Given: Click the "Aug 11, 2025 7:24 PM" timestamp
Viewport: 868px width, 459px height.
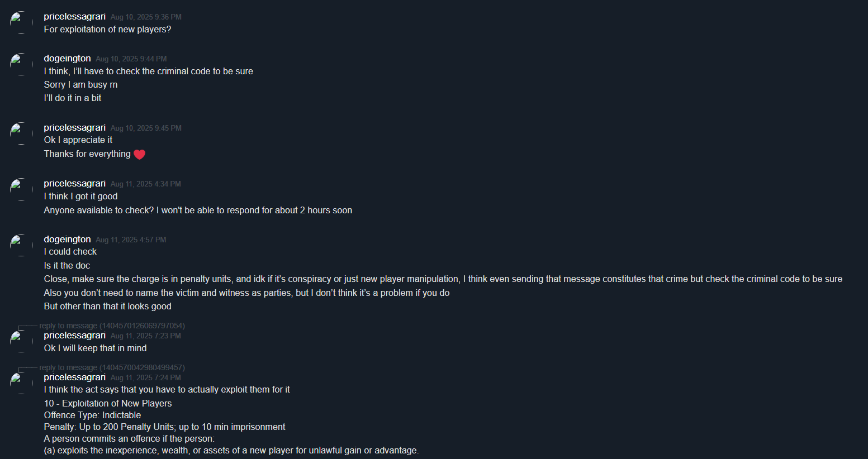Looking at the screenshot, I should (146, 377).
